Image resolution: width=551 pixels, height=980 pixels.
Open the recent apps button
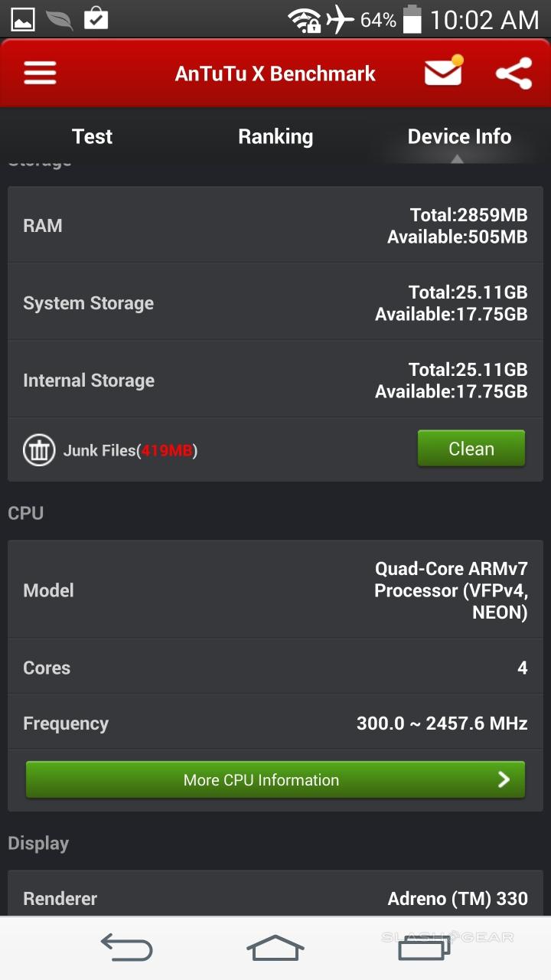[423, 948]
